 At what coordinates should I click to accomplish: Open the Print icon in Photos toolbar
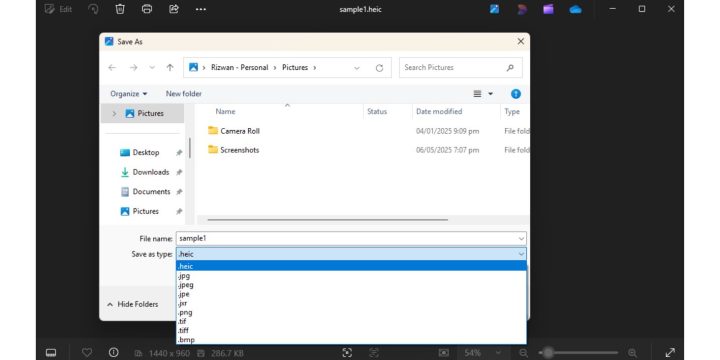147,9
